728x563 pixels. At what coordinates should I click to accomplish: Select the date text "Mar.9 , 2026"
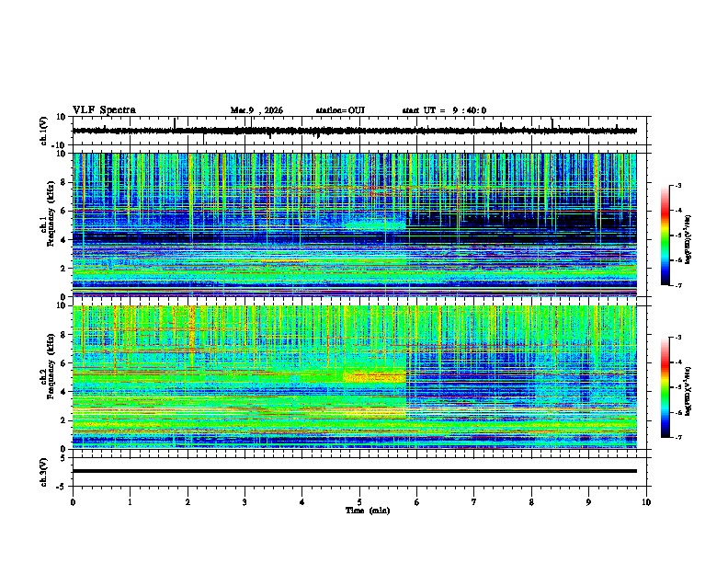pos(256,110)
